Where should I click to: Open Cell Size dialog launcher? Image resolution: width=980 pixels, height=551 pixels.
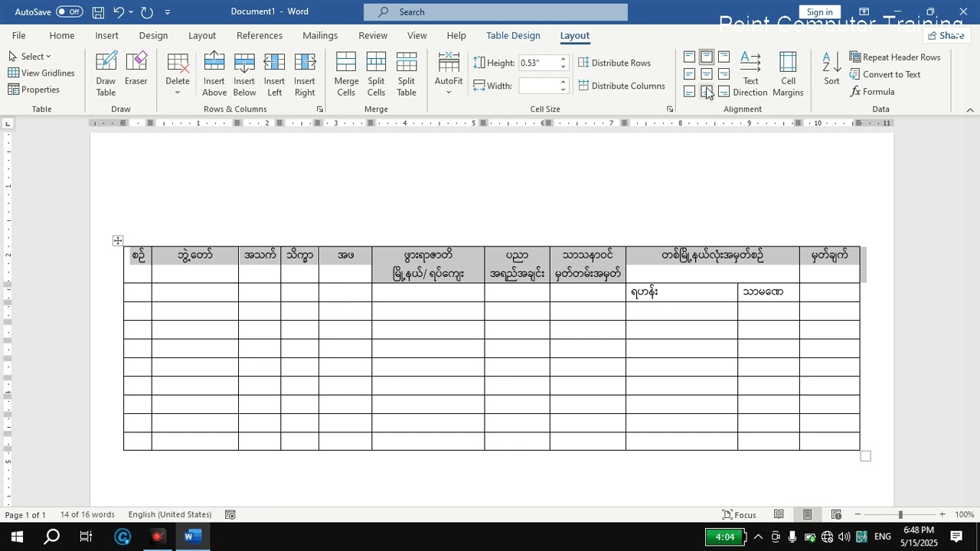coord(670,109)
